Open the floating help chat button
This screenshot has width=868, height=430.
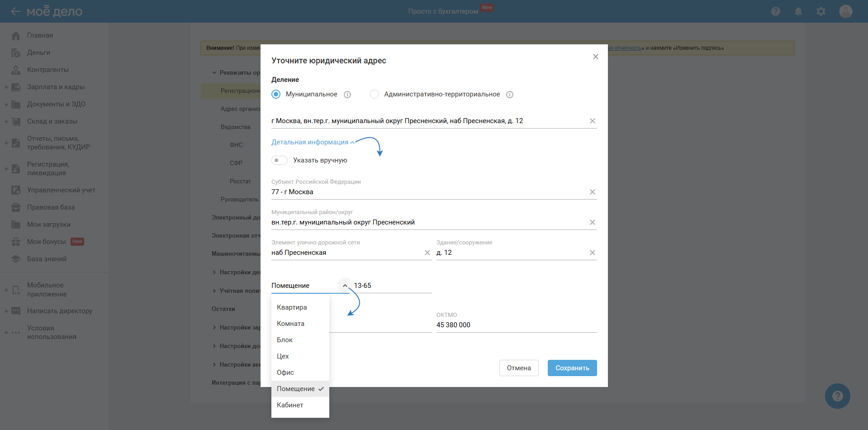tap(838, 396)
